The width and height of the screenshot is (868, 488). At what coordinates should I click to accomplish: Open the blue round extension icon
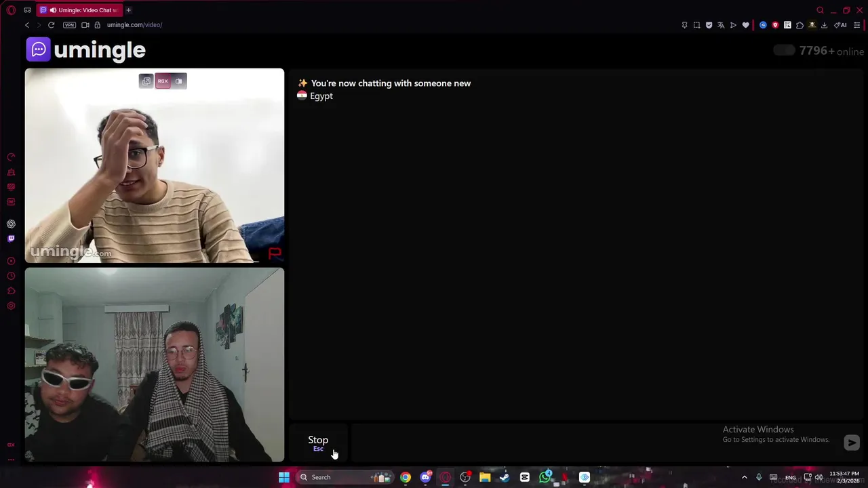pos(763,25)
